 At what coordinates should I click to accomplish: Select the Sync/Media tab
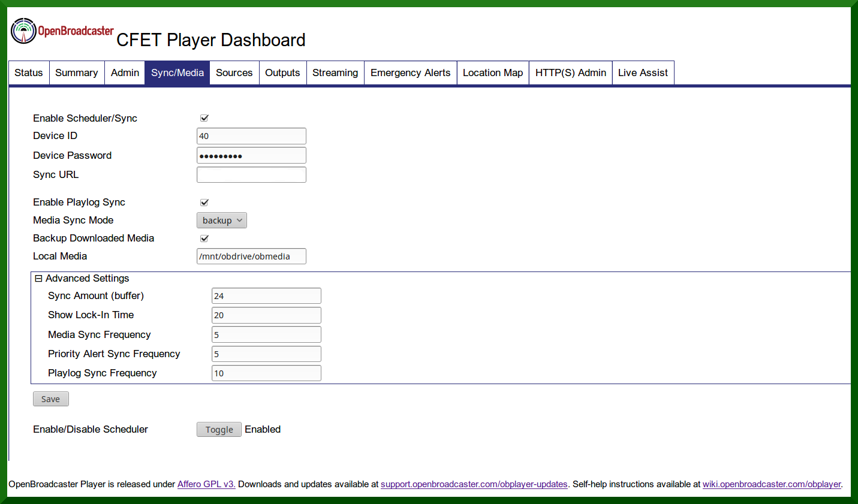(177, 73)
